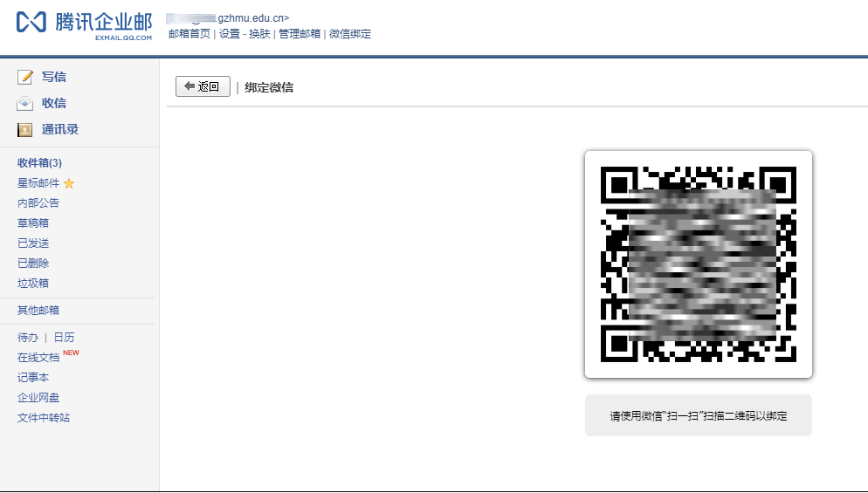Open 在线文档 marked NEW
The width and height of the screenshot is (868, 493).
pos(38,358)
